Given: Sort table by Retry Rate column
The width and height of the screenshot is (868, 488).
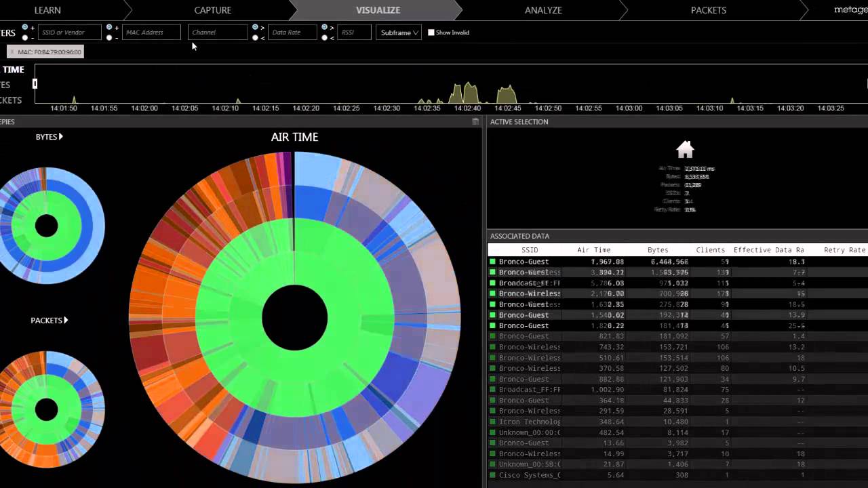Looking at the screenshot, I should click(844, 250).
